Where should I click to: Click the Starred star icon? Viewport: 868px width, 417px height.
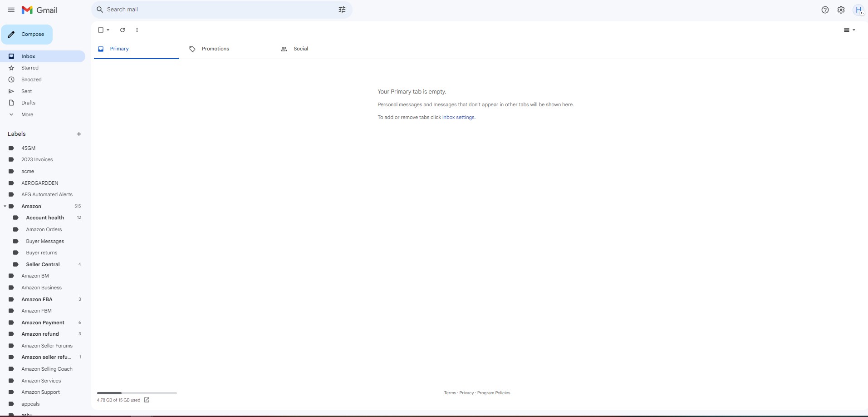(11, 68)
